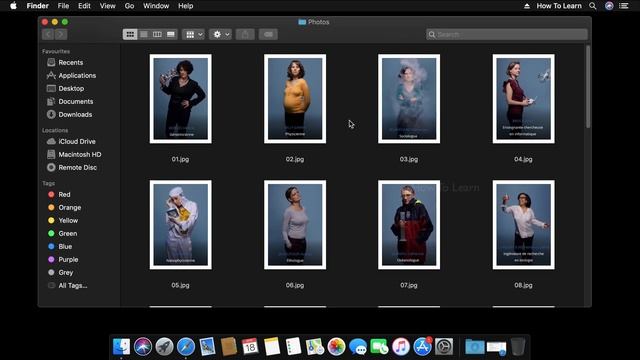Switch to list view in Finder toolbar

[x=144, y=34]
